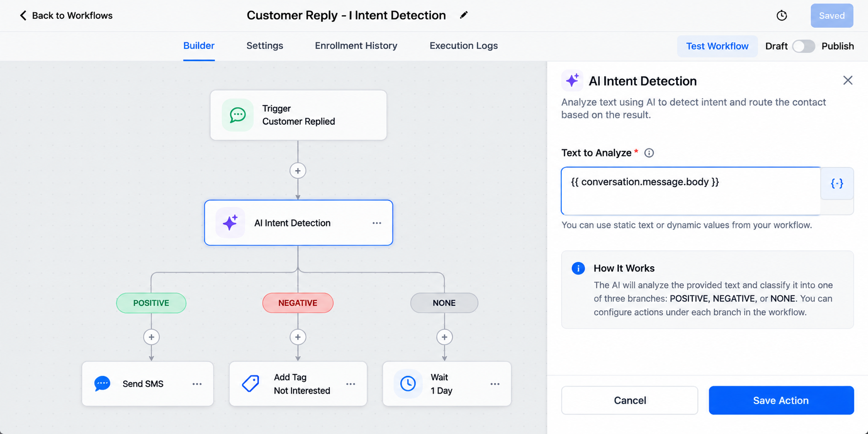Click the 'How It Works' heading
This screenshot has width=868, height=434.
pyautogui.click(x=624, y=268)
